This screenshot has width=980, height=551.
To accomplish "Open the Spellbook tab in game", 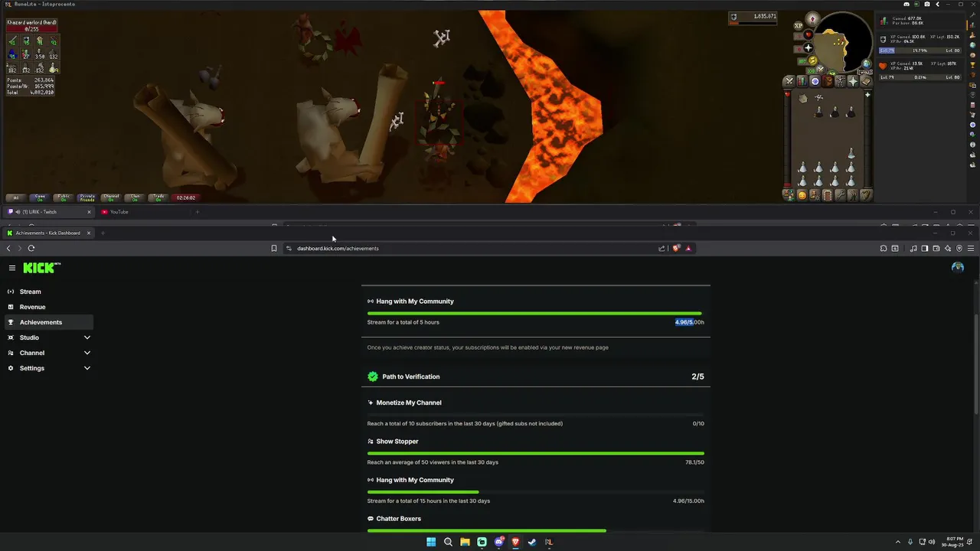I will click(x=866, y=81).
